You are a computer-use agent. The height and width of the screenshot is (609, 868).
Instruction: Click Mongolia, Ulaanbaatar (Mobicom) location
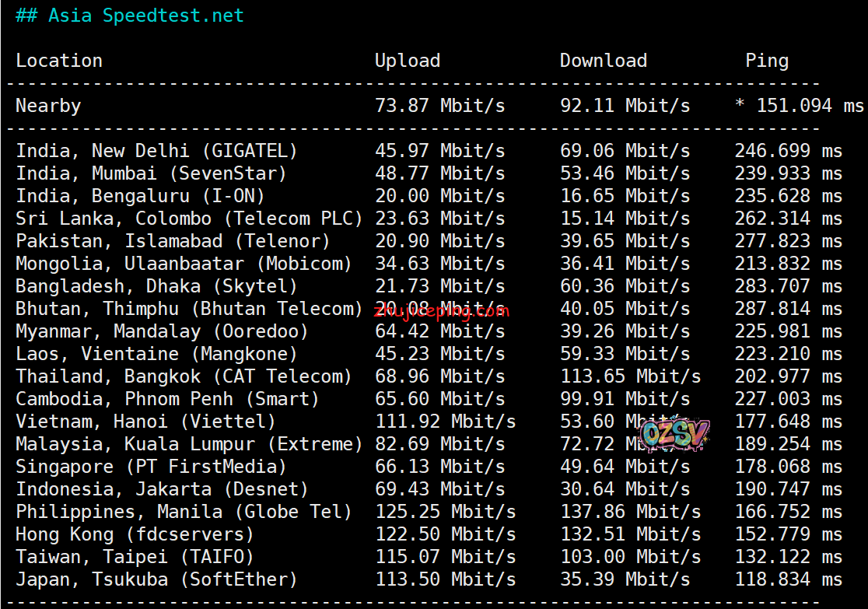[x=184, y=264]
